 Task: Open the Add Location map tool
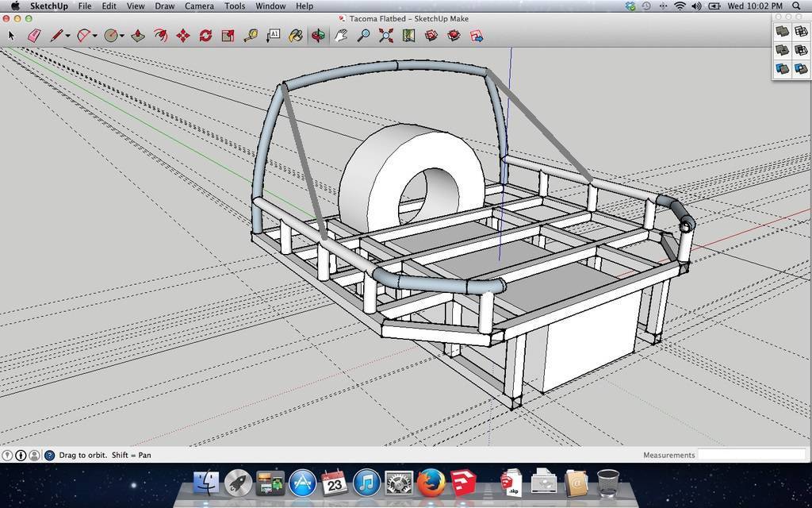point(408,36)
